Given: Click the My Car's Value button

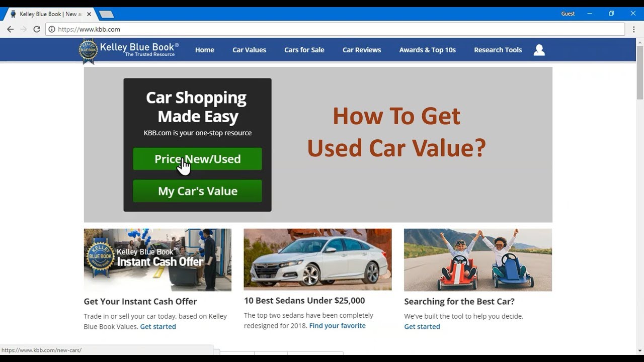Looking at the screenshot, I should click(x=197, y=191).
